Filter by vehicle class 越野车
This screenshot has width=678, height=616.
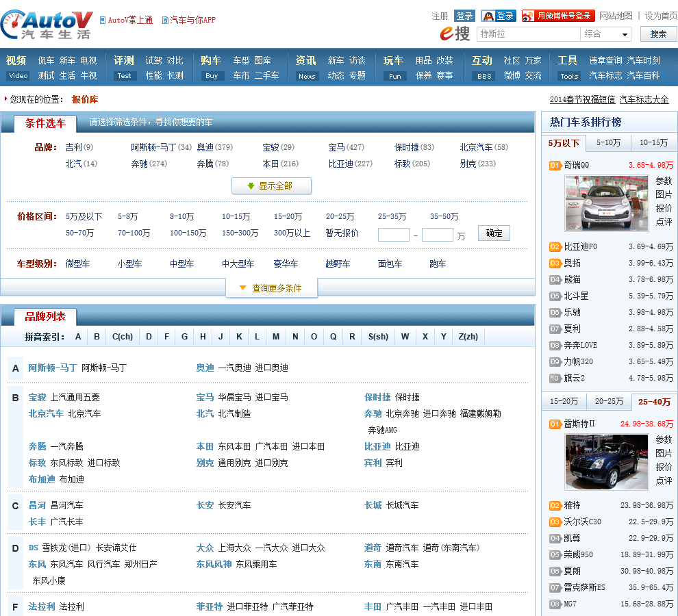[x=338, y=264]
